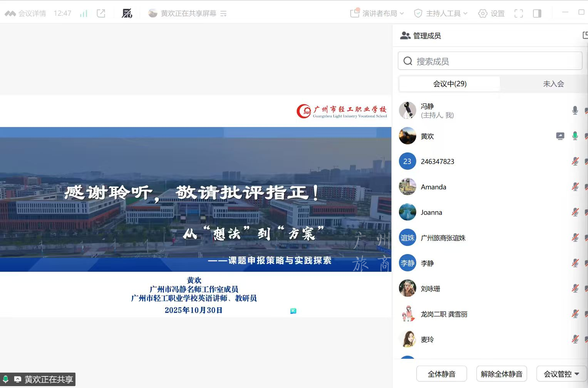Enter full screen mode icon
Viewport: 588px width, 388px height.
coord(519,13)
